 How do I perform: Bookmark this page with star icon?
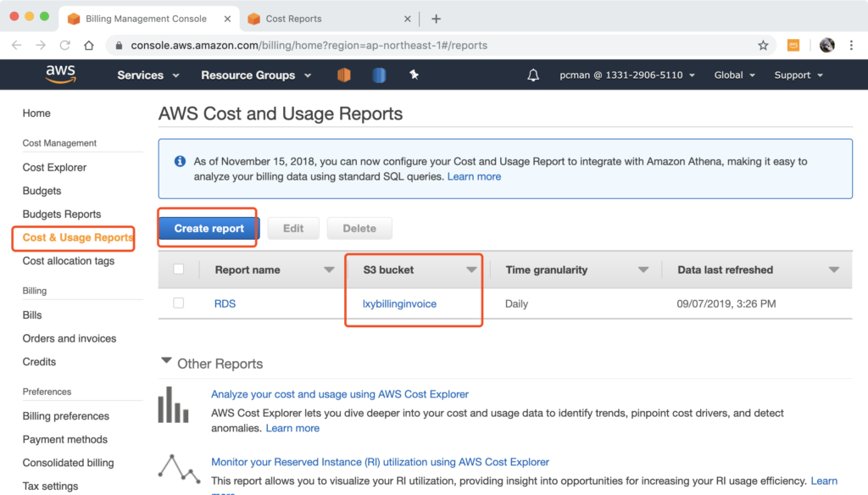click(x=763, y=46)
